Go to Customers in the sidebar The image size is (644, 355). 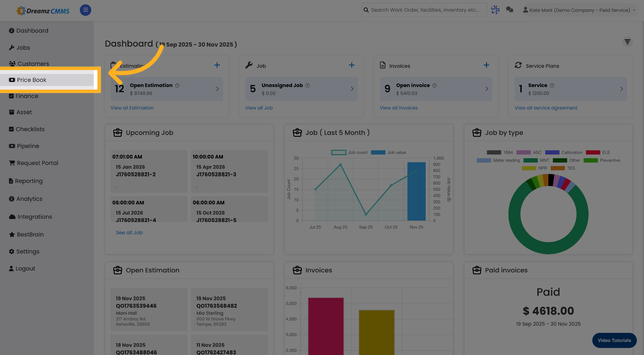pos(29,64)
